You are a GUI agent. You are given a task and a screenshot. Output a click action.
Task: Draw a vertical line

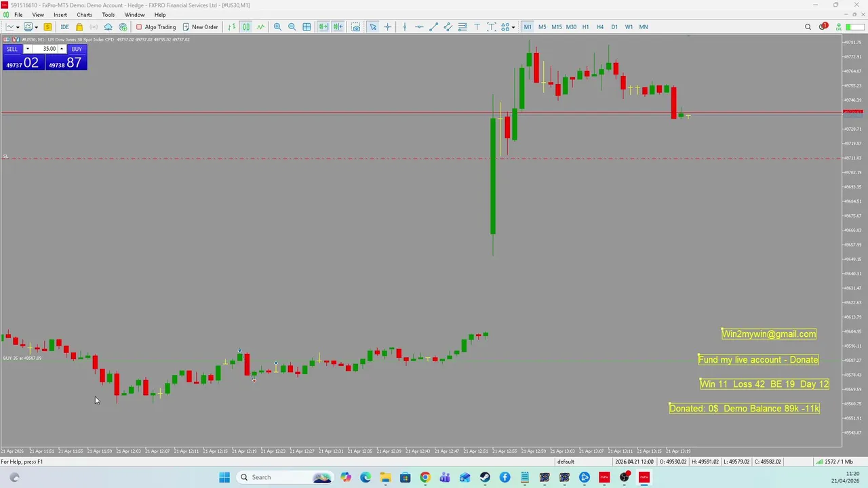(x=405, y=27)
